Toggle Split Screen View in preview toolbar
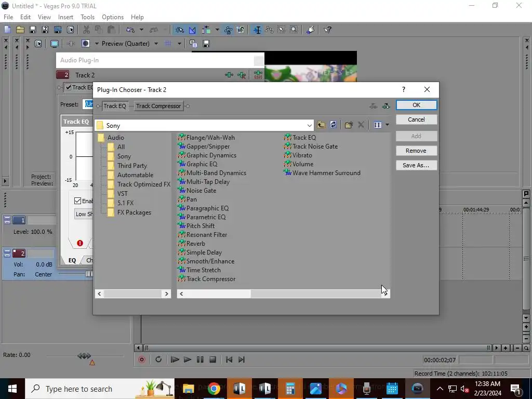The height and width of the screenshot is (399, 532). click(86, 44)
